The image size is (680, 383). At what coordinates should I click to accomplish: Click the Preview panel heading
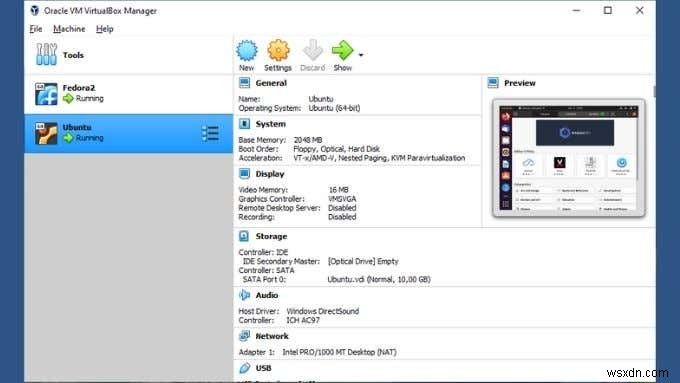pos(520,83)
